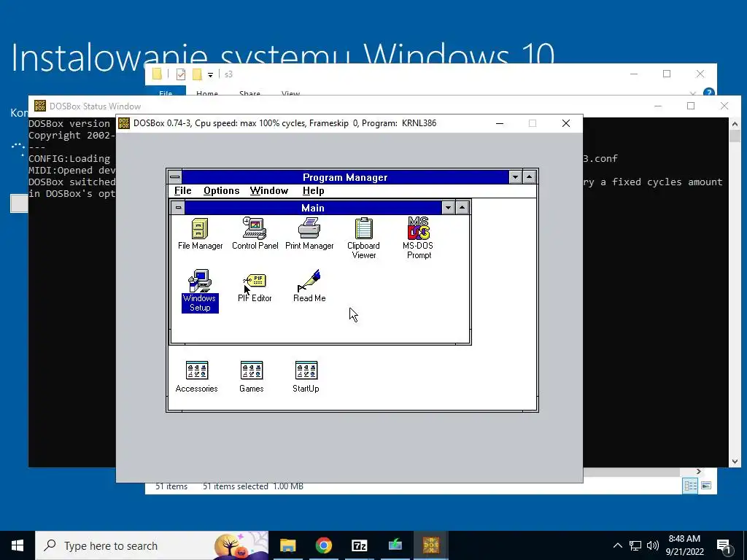Open the PIF Editor icon
Image resolution: width=747 pixels, height=560 pixels.
(255, 287)
